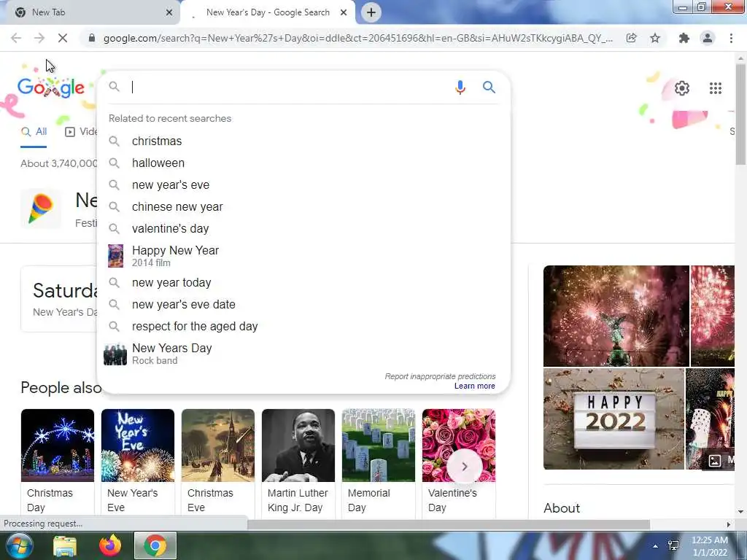Select New Years Day rock band suggestion
Screen dimensions: 747x560
point(303,354)
